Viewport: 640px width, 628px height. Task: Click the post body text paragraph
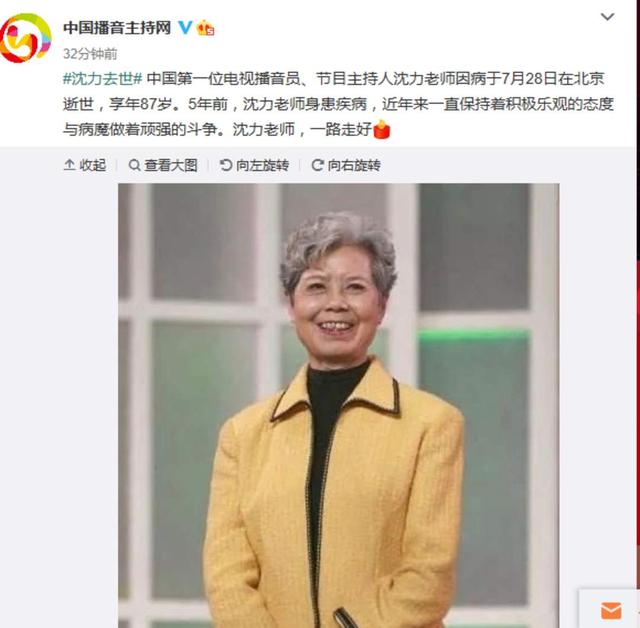tap(338, 104)
